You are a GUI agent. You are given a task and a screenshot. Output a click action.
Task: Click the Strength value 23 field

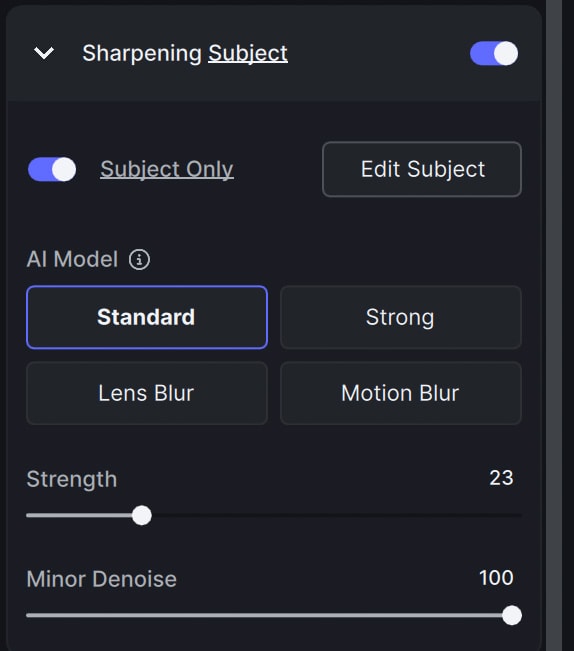(501, 478)
